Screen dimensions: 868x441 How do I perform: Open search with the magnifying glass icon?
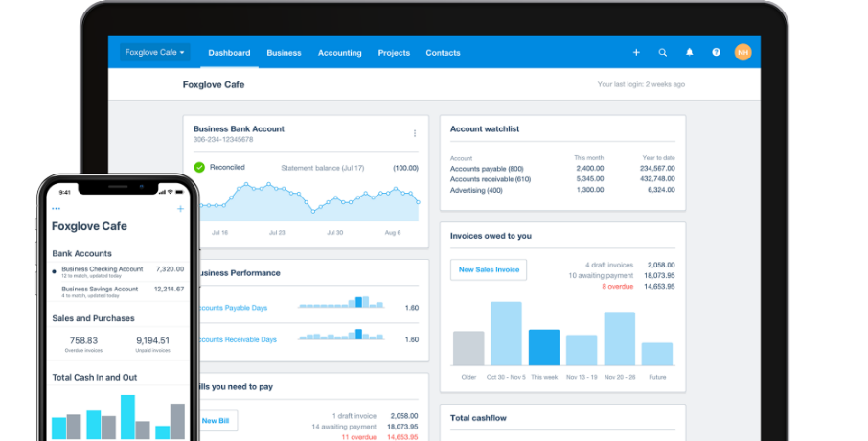pyautogui.click(x=662, y=53)
